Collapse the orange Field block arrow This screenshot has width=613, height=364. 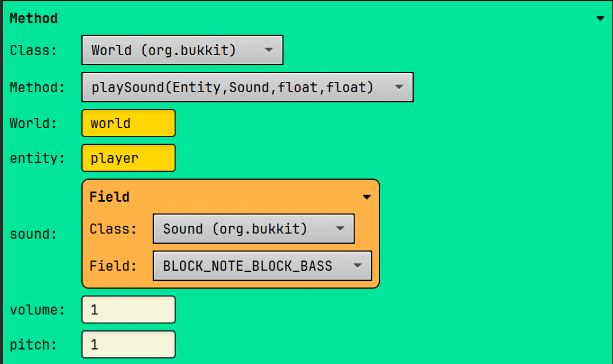pyautogui.click(x=367, y=197)
